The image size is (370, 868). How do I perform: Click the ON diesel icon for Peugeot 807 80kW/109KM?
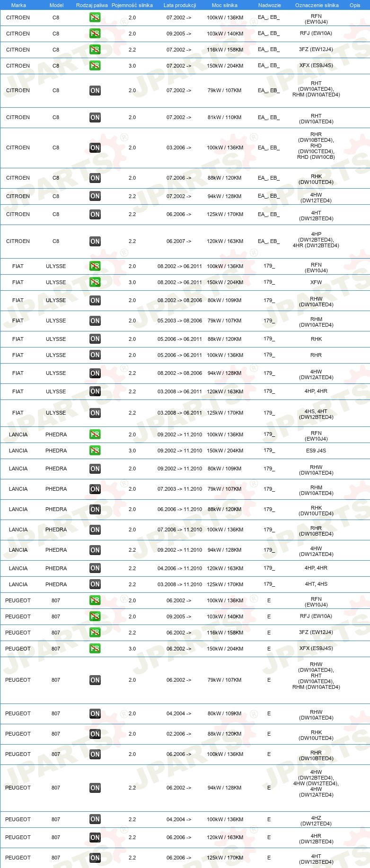pyautogui.click(x=95, y=714)
